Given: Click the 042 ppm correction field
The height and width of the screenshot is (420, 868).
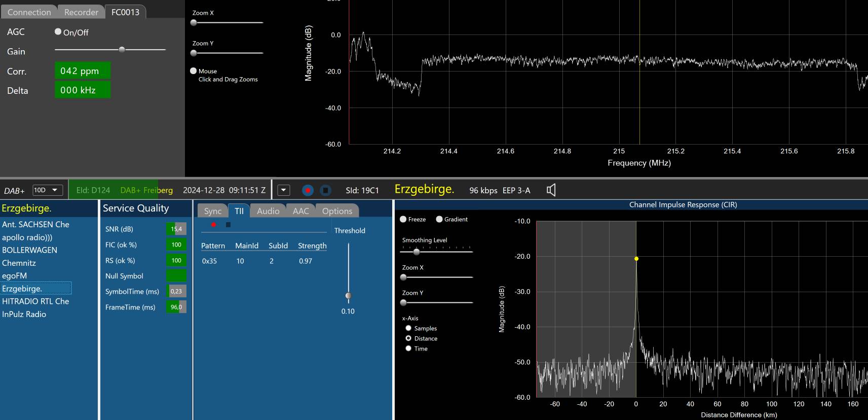Looking at the screenshot, I should (82, 71).
